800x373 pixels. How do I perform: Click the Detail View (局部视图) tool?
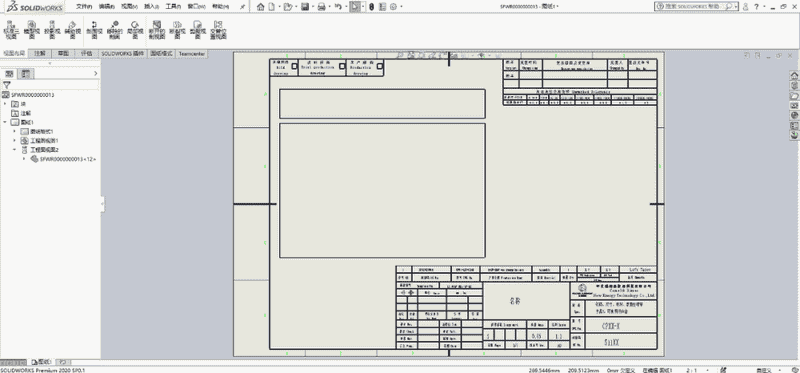(x=135, y=30)
